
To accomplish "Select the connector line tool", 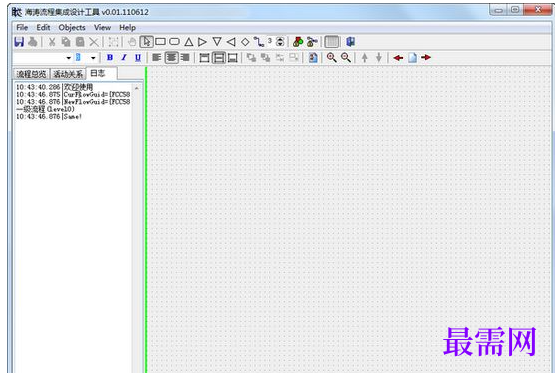I will click(x=259, y=42).
